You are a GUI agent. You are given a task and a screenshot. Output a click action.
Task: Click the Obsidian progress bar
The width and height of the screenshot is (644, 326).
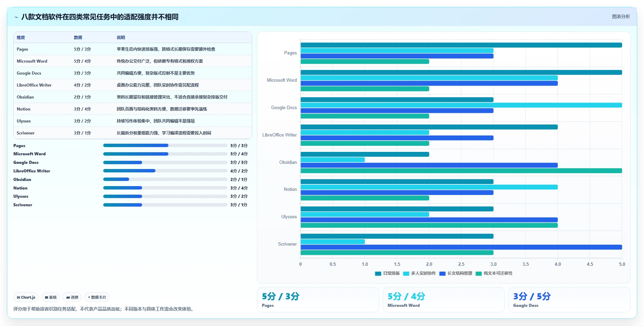[x=165, y=179]
